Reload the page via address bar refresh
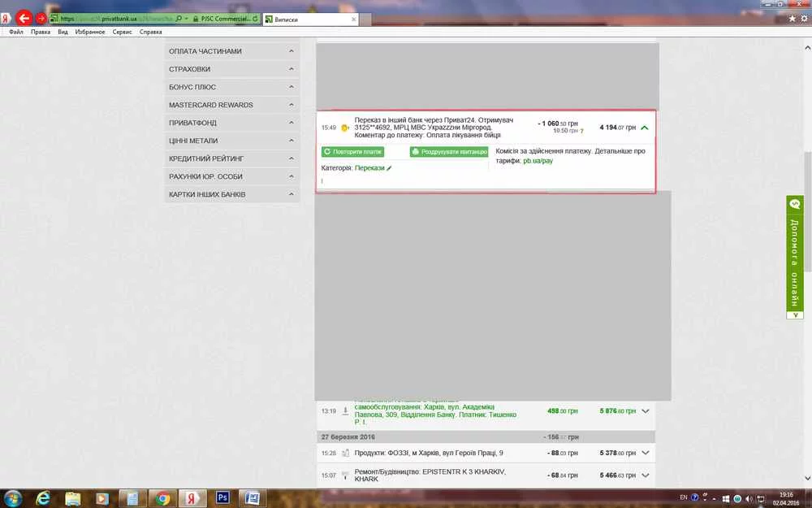The height and width of the screenshot is (508, 812). (255, 19)
